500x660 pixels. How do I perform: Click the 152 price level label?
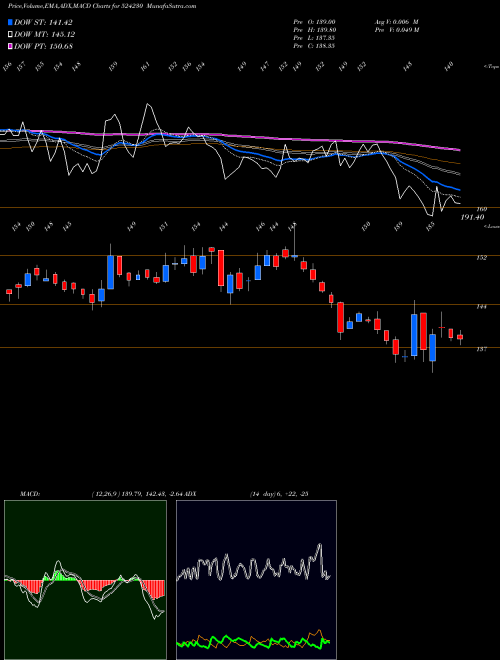click(x=481, y=258)
